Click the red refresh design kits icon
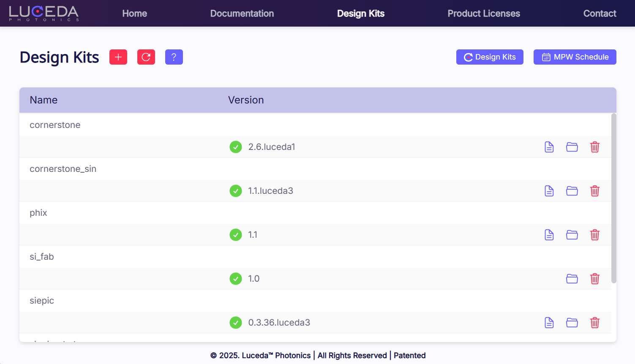Screen dimensions: 635x364 click(146, 57)
